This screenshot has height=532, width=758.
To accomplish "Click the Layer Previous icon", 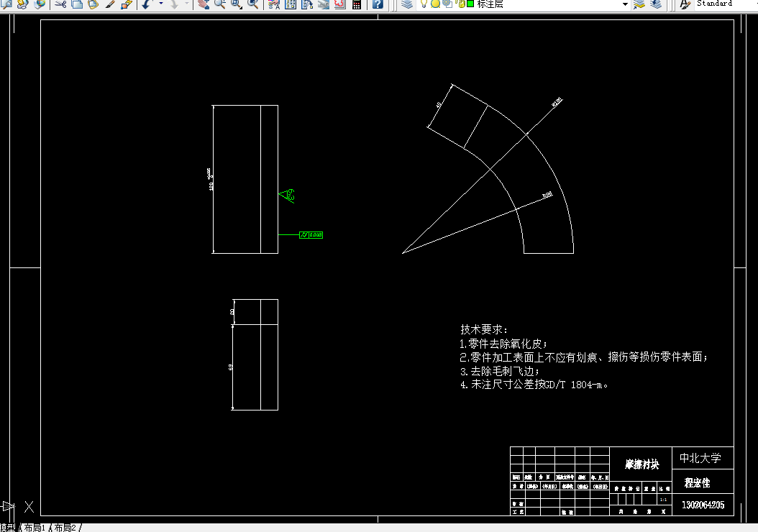I will 656,4.
